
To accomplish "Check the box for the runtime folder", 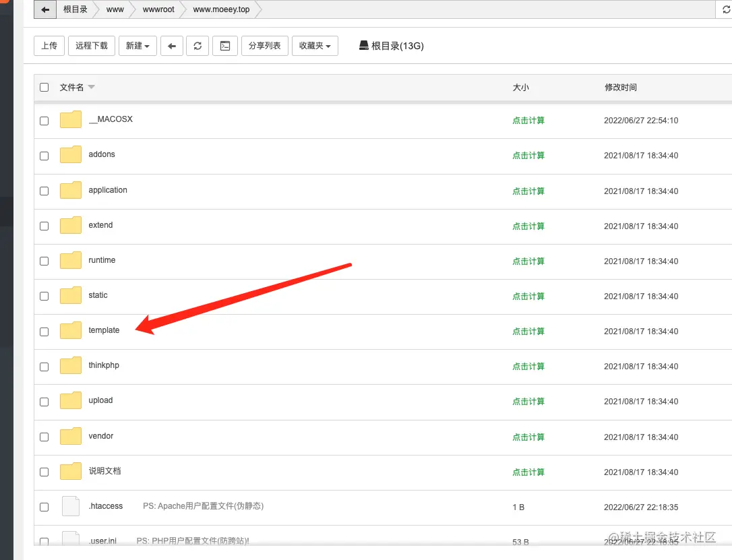I will click(x=44, y=261).
